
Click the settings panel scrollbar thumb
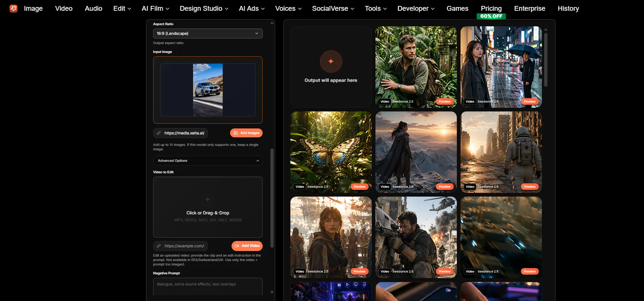coord(272,198)
